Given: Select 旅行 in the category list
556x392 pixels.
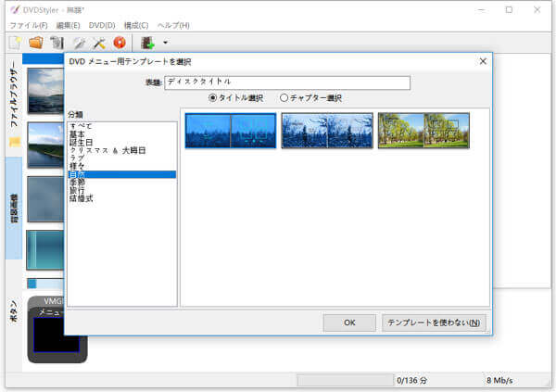Looking at the screenshot, I should click(122, 191).
